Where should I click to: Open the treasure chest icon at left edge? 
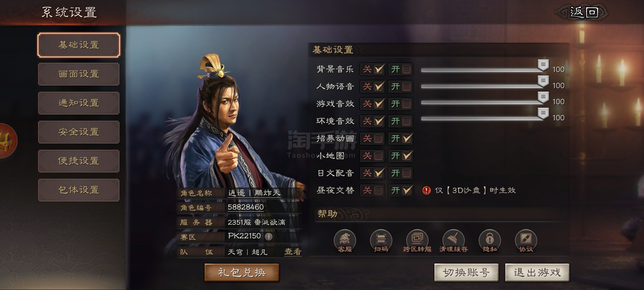tap(7, 141)
